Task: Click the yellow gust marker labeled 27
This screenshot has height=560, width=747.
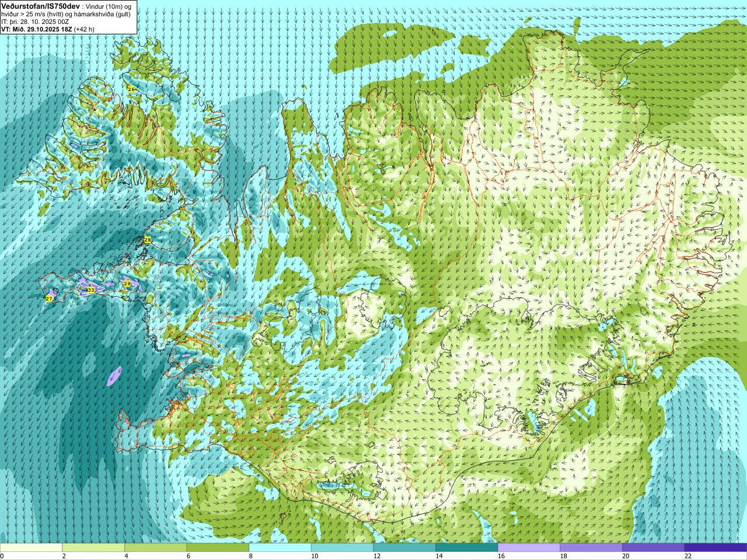Action: 49,299
